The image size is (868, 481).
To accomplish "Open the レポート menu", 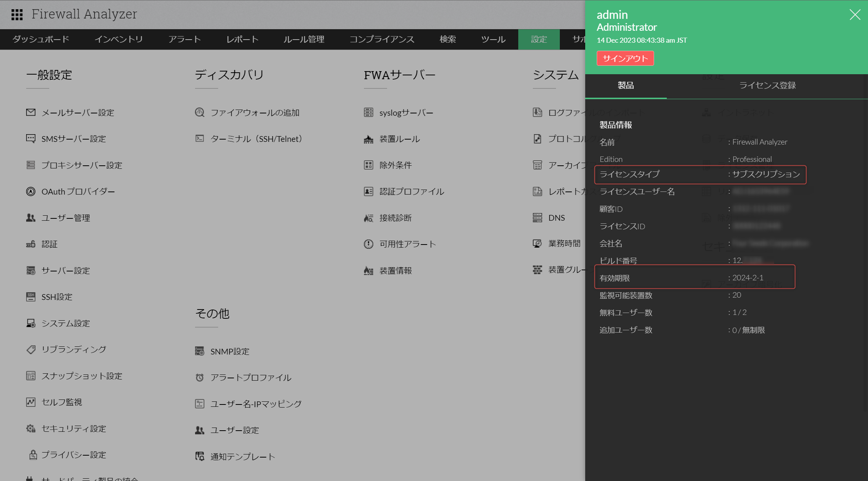I will (242, 39).
